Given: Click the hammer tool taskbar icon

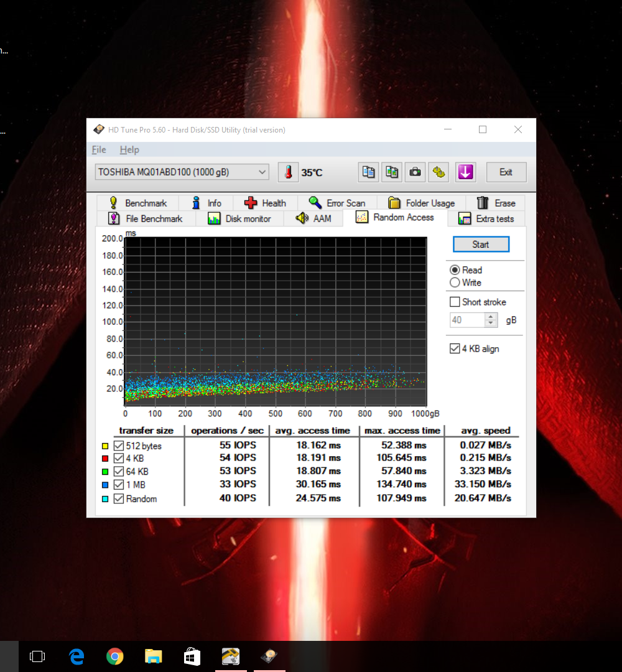Looking at the screenshot, I should [231, 656].
